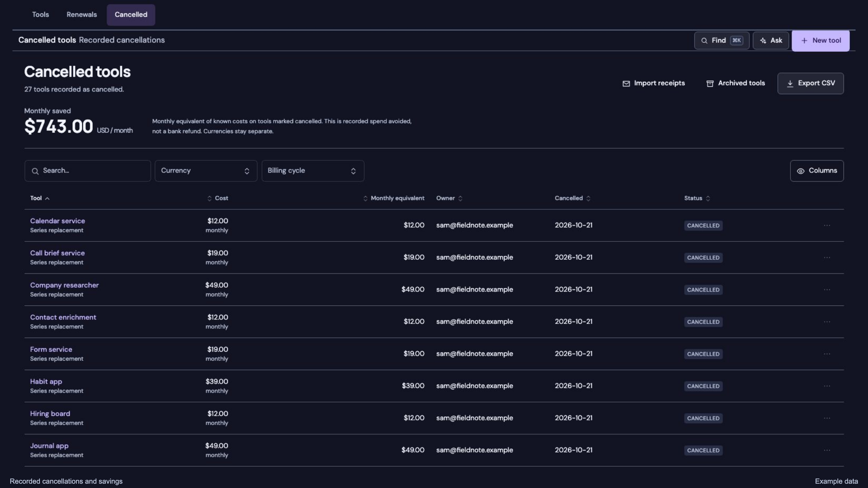Image resolution: width=868 pixels, height=488 pixels.
Task: Open row actions menu for Call brief service
Action: 827,258
